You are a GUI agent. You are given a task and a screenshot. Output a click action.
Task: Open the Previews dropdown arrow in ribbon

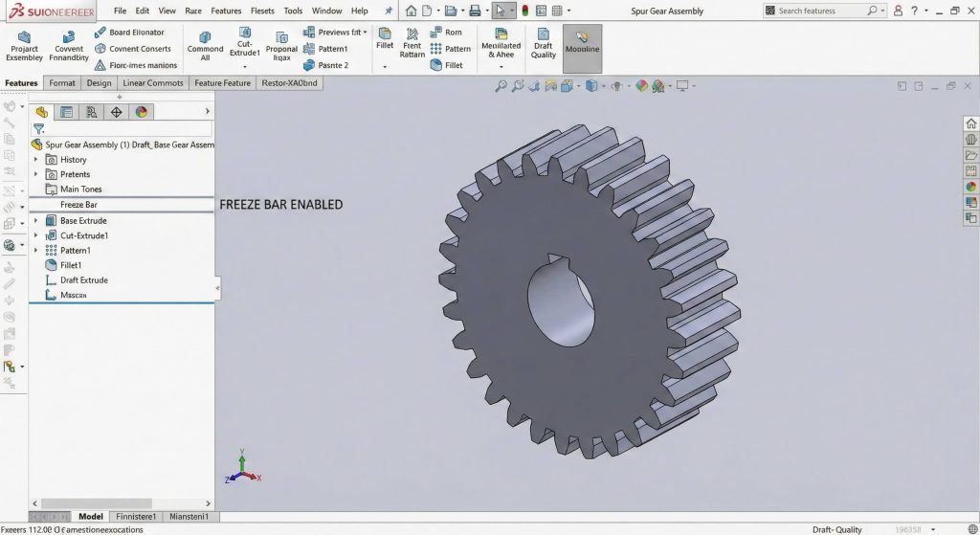pyautogui.click(x=365, y=33)
